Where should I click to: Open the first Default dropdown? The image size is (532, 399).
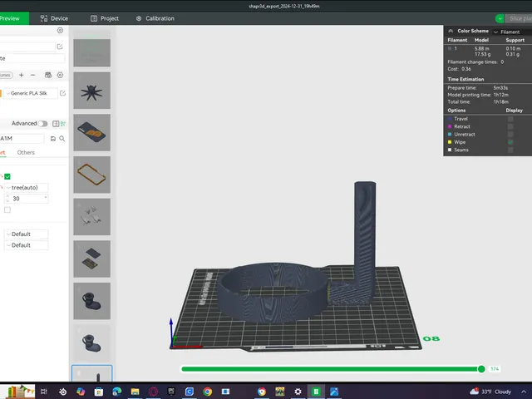[26, 234]
